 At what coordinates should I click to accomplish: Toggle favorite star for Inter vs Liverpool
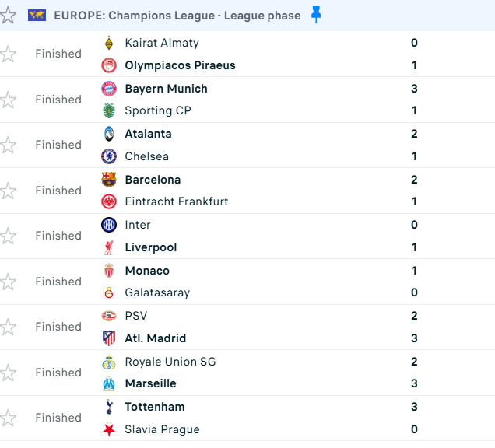[8, 236]
